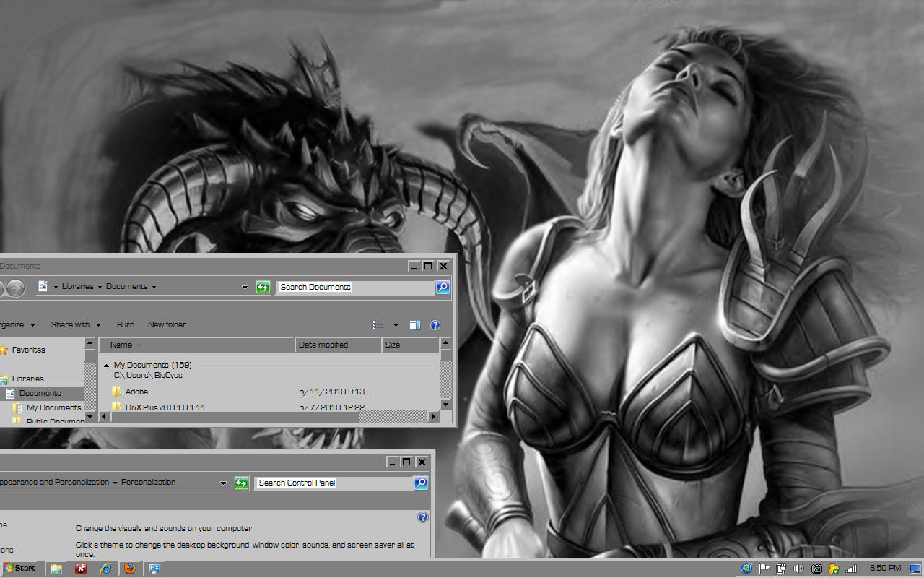Expand dropdown before Libraries in address bar

[x=56, y=287]
